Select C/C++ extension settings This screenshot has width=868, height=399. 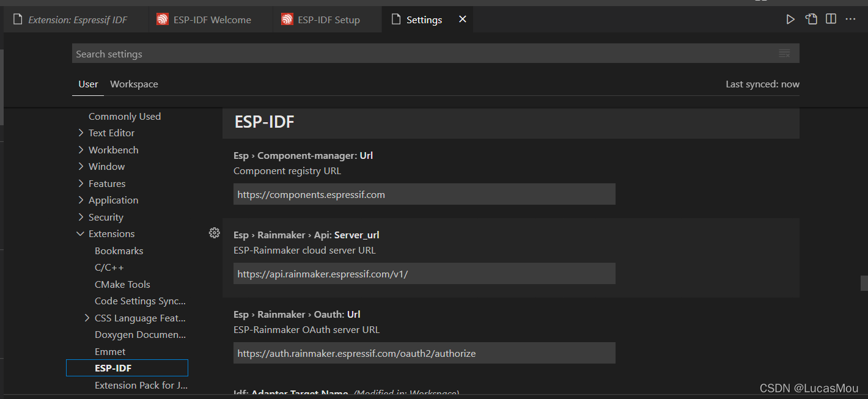(109, 267)
